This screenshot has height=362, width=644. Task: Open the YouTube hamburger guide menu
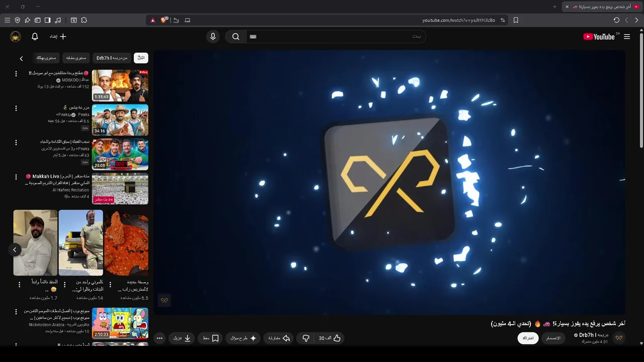(x=627, y=37)
